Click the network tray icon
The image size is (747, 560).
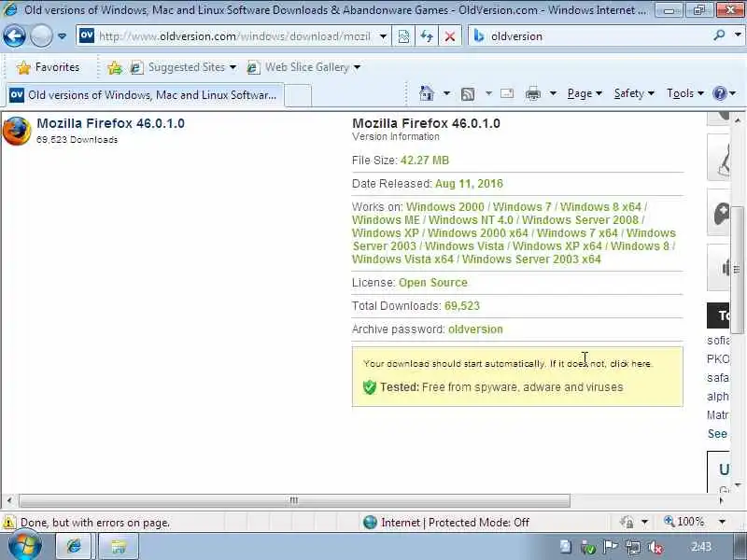(x=633, y=548)
